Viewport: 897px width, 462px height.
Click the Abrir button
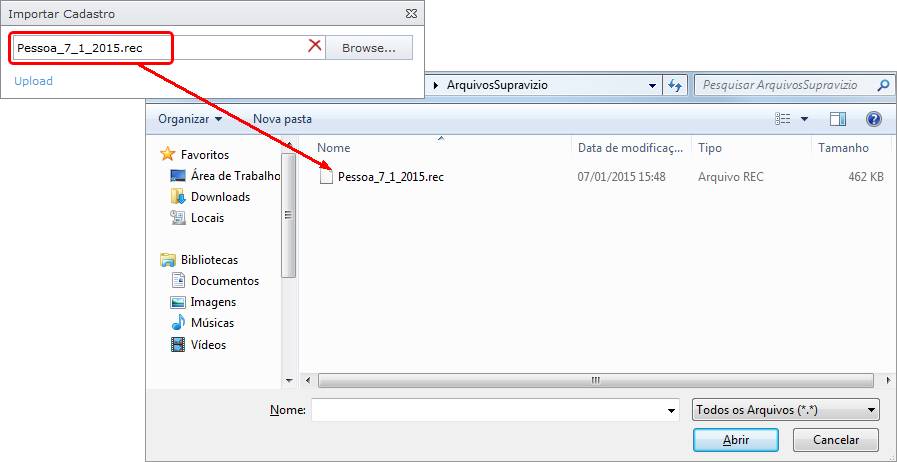pos(736,440)
